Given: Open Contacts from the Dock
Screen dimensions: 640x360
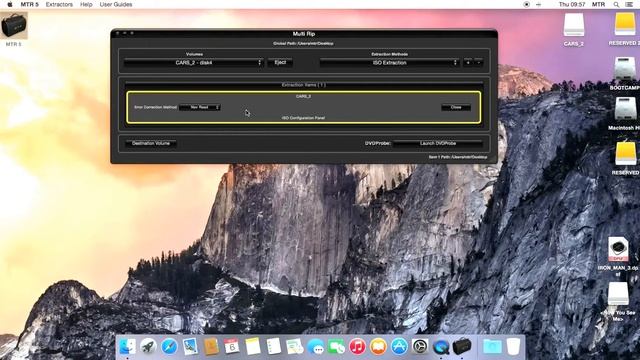Looking at the screenshot, I should click(211, 347).
